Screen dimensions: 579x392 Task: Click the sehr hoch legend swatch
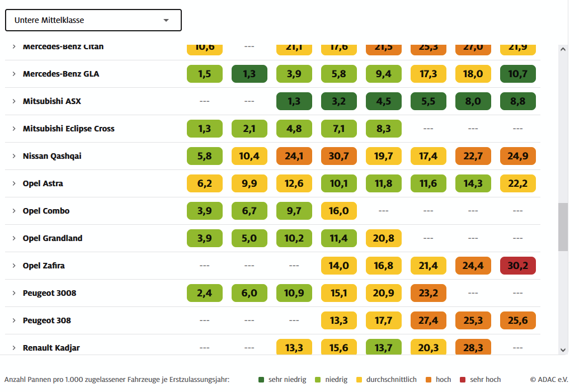462,380
